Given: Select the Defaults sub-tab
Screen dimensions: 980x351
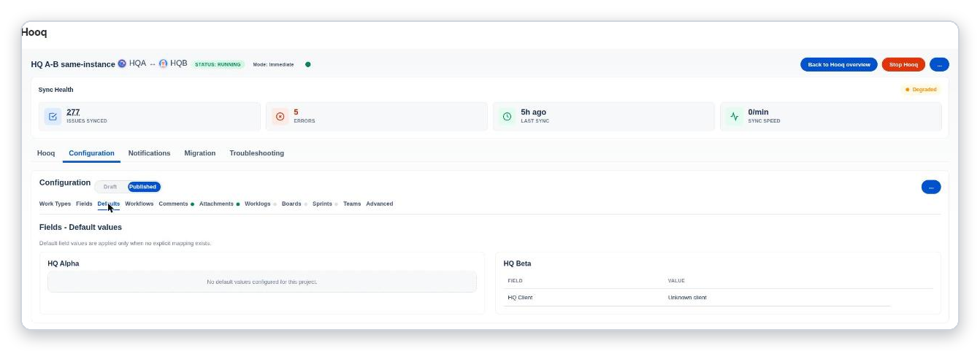Looking at the screenshot, I should (109, 204).
